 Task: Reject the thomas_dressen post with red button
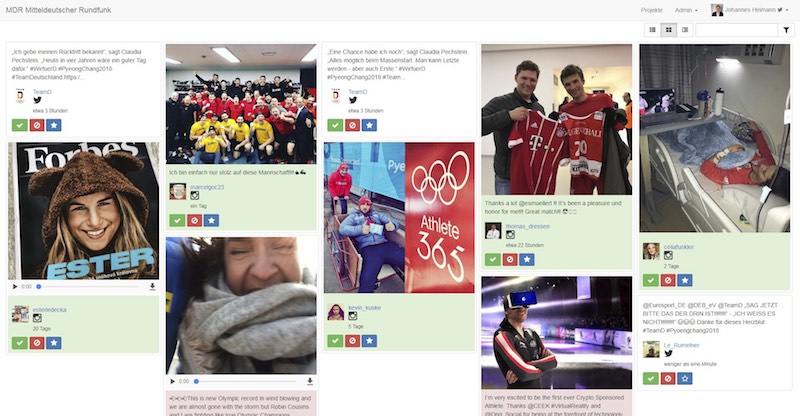(x=510, y=260)
